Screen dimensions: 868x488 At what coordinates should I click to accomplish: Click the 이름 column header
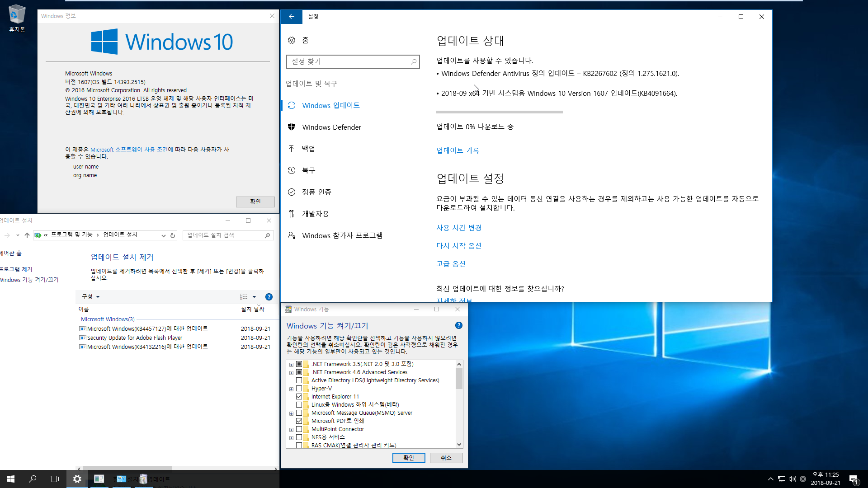pyautogui.click(x=157, y=309)
